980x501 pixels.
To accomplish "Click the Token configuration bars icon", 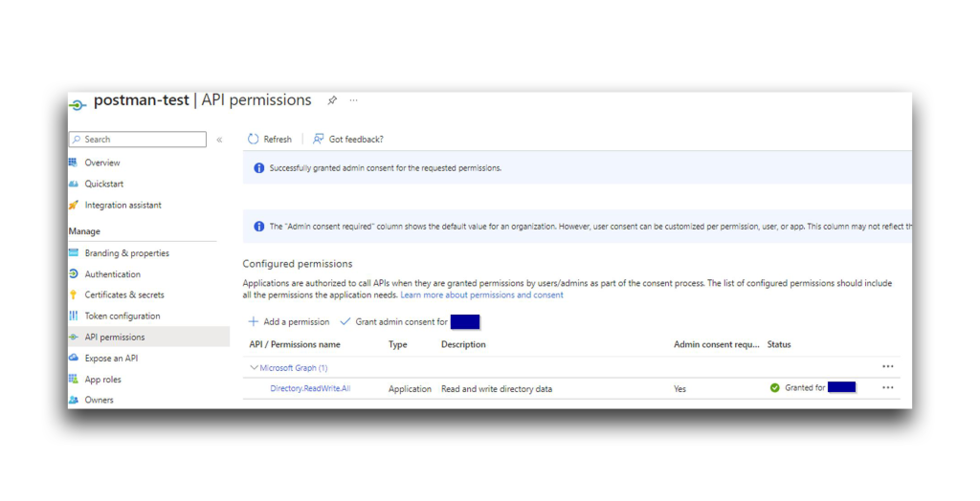I will 73,316.
